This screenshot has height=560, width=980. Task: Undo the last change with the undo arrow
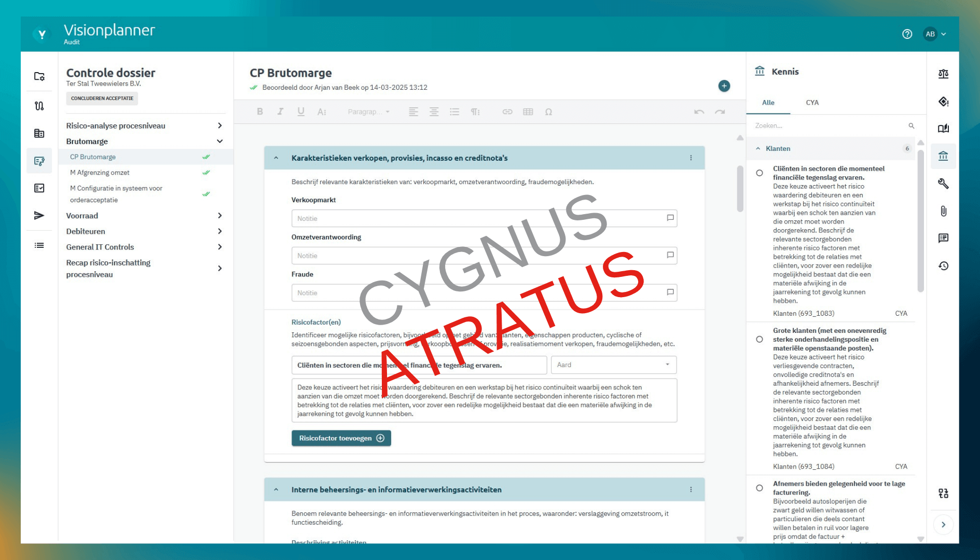[x=699, y=111]
